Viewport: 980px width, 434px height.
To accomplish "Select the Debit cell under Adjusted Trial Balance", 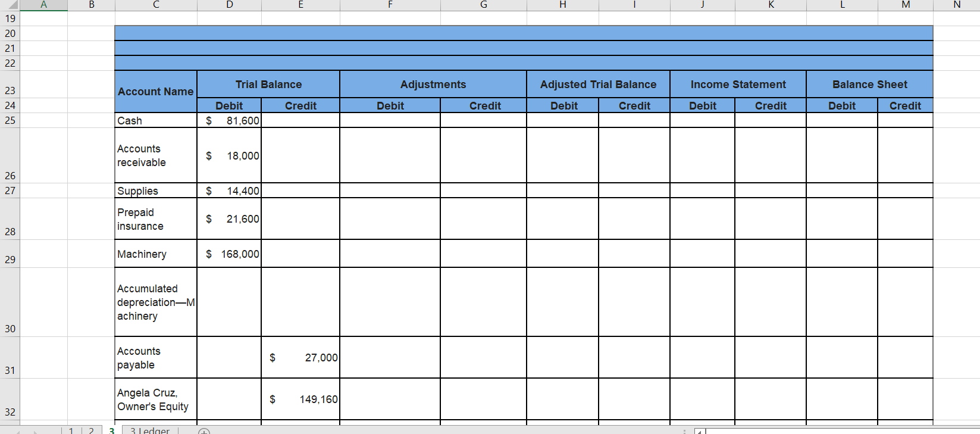I will [563, 105].
